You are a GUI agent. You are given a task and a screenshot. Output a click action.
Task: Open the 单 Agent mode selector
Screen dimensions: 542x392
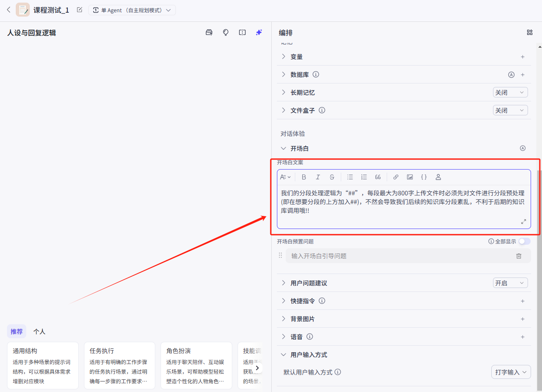pos(132,10)
